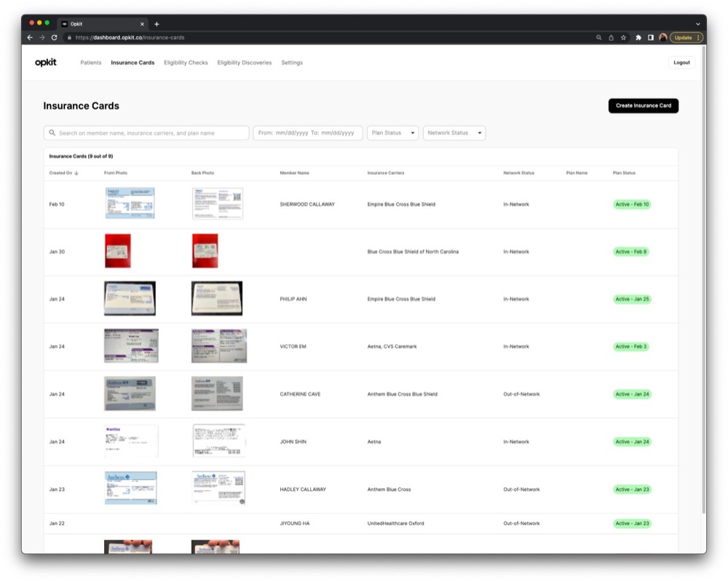
Task: Share this page using the share icon
Action: click(611, 38)
